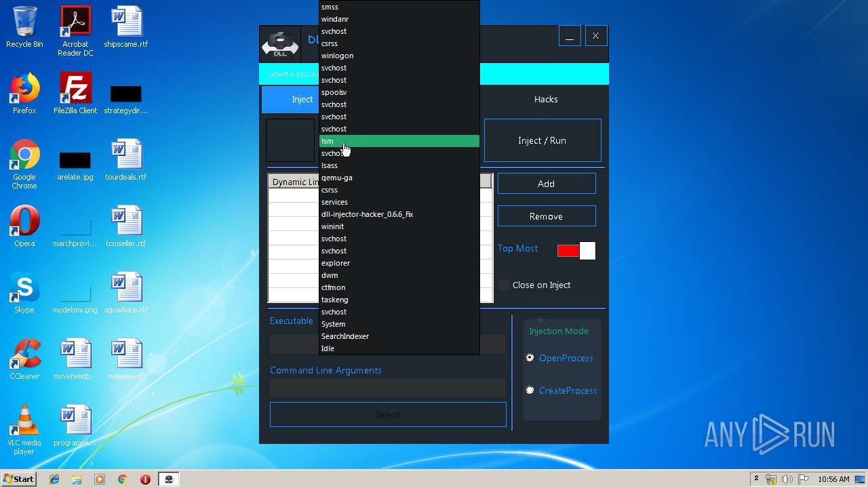Select modelsmi.png desktop file
This screenshot has width=868, height=488.
click(x=75, y=298)
